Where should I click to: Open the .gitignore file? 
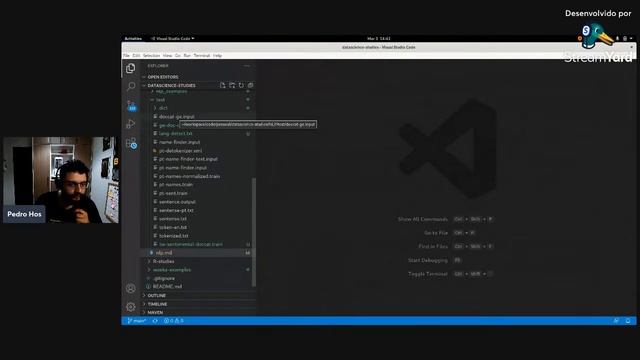[196, 278]
